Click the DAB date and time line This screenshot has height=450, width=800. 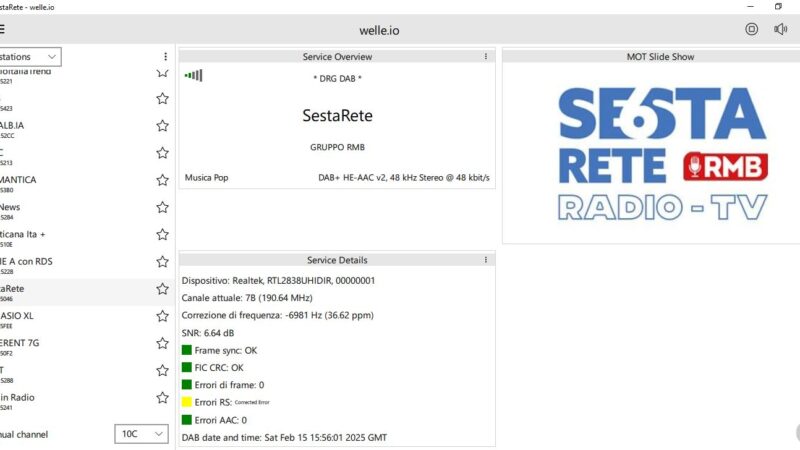284,437
